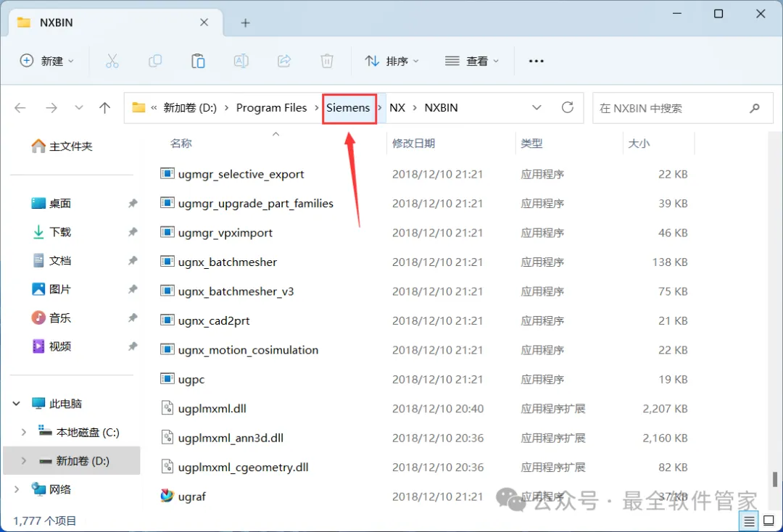Click the Share icon in toolbar
The image size is (783, 532).
(284, 61)
